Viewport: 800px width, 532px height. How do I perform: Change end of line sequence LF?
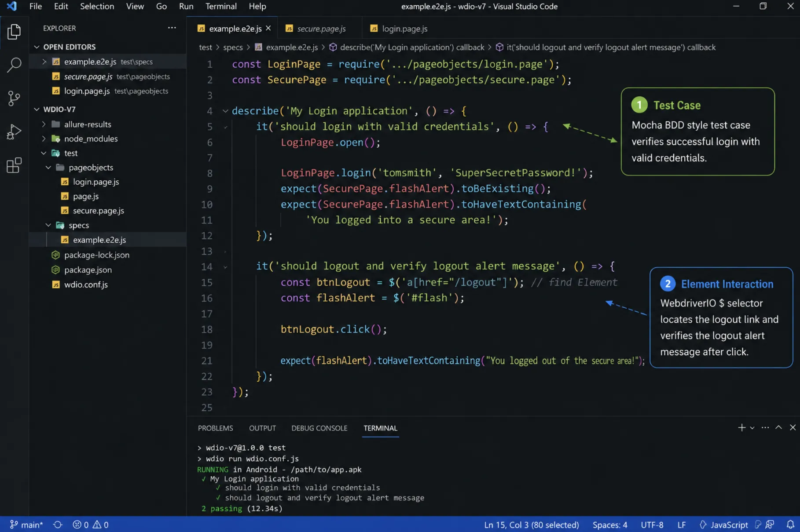tap(681, 525)
